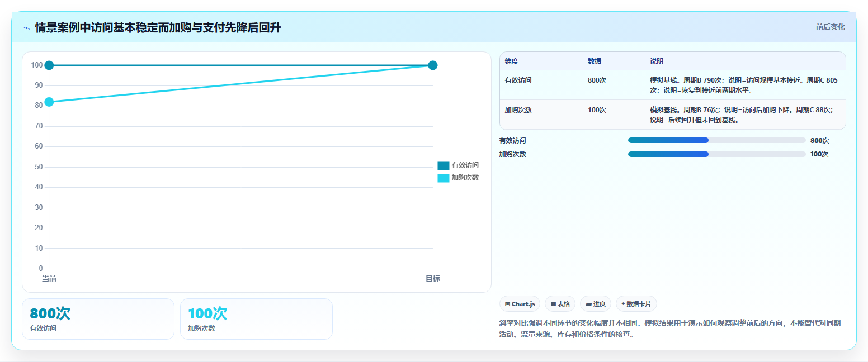The width and height of the screenshot is (868, 362).
Task: Click the 数据 column header
Action: [595, 61]
